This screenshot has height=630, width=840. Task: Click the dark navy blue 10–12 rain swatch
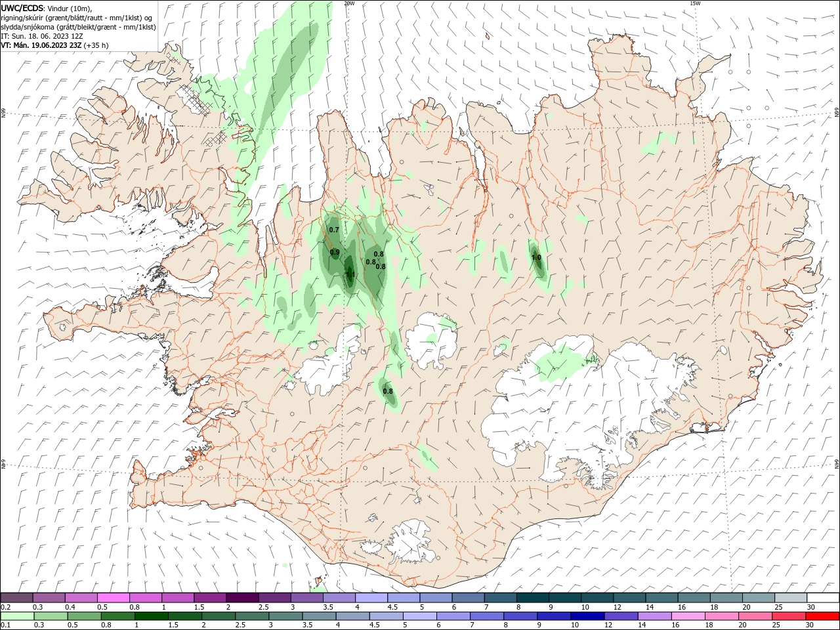coord(587,616)
